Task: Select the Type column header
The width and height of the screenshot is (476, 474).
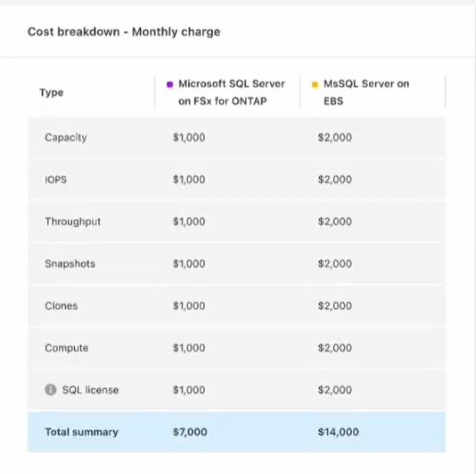Action: tap(51, 93)
